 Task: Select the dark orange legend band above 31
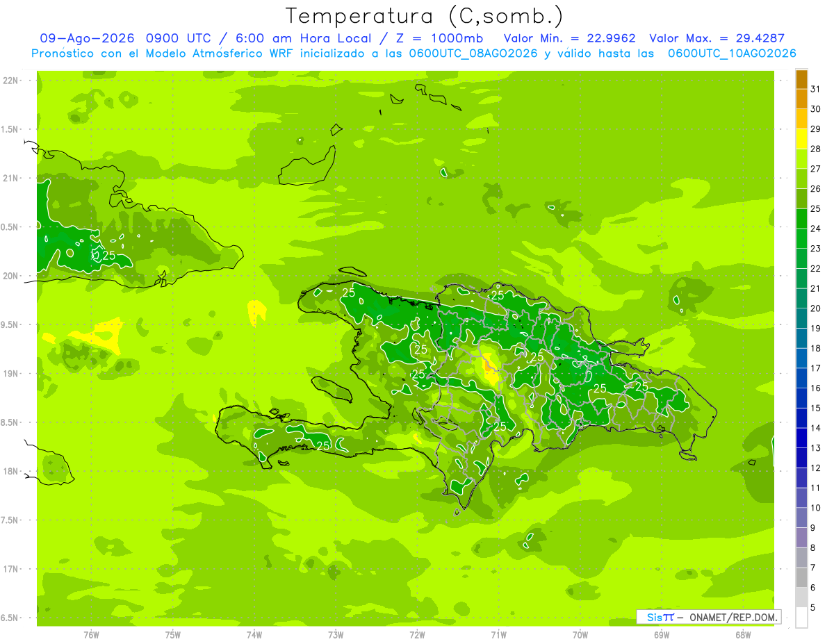[801, 80]
